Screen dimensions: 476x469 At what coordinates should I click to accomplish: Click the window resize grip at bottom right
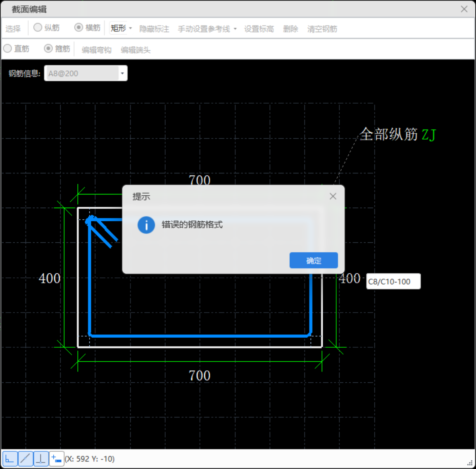[x=470, y=463]
